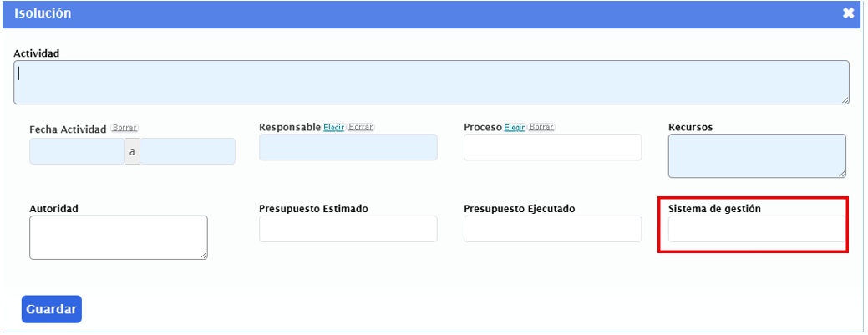
Task: Click the Sistema de gestión label
Action: click(x=714, y=209)
